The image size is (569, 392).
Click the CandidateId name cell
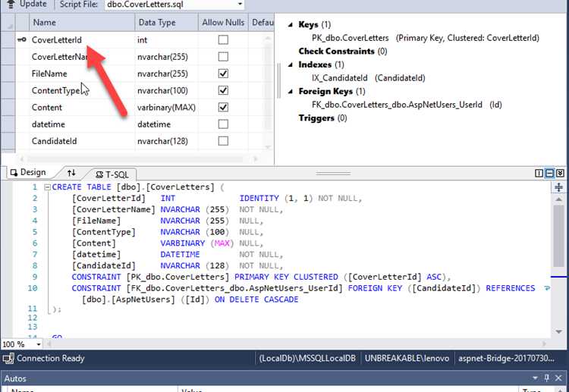coord(55,141)
